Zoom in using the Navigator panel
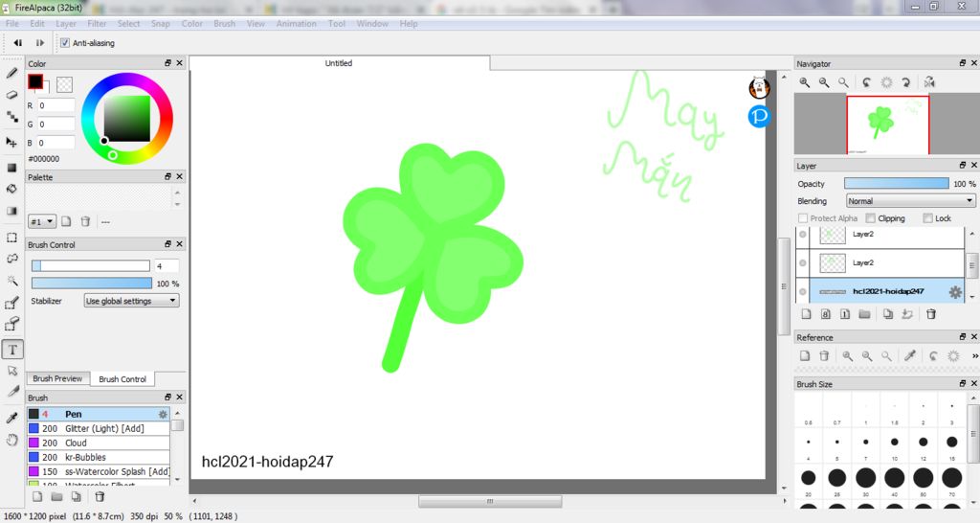 point(804,82)
